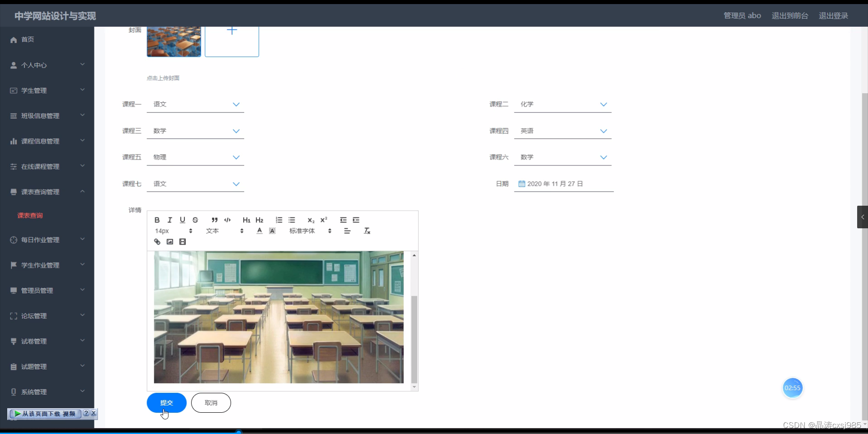Image resolution: width=868 pixels, height=434 pixels.
Task: Submit the form with the 提交 button
Action: pyautogui.click(x=166, y=403)
